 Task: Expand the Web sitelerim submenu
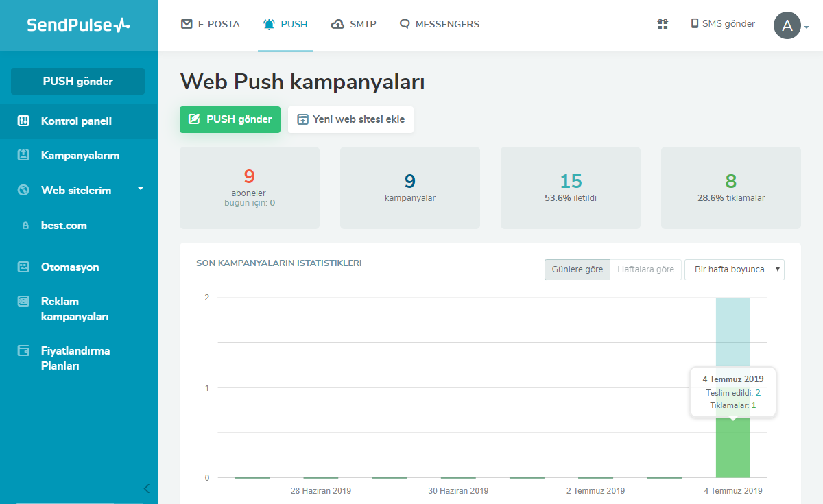point(140,189)
